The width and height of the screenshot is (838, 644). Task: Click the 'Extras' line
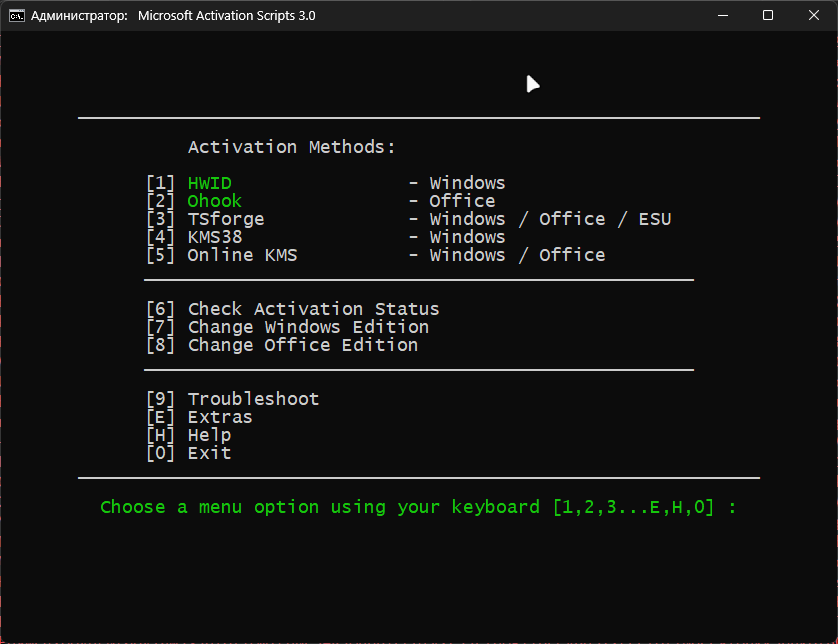tap(220, 417)
